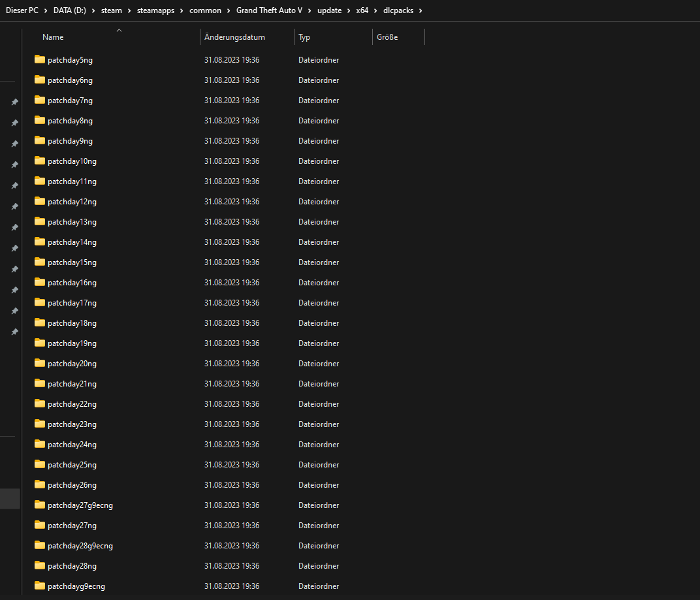Select the patchday10ng folder icon
The image size is (700, 600).
(x=40, y=161)
